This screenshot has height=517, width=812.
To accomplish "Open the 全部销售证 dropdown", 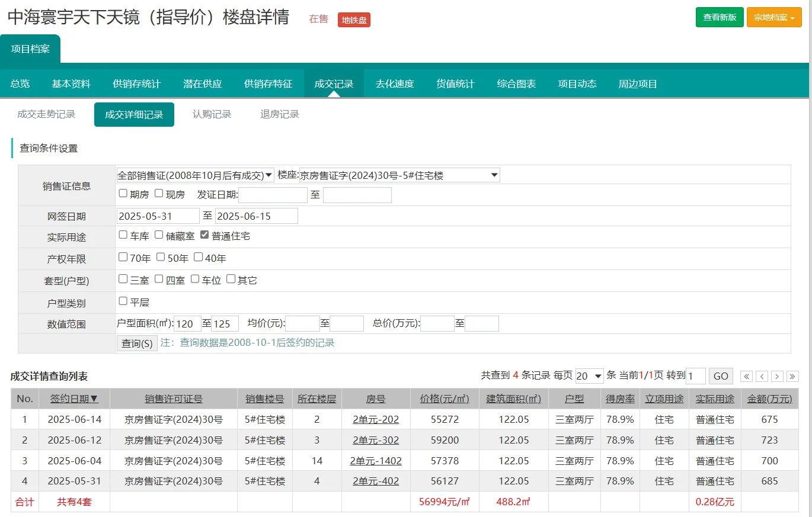I will click(195, 175).
